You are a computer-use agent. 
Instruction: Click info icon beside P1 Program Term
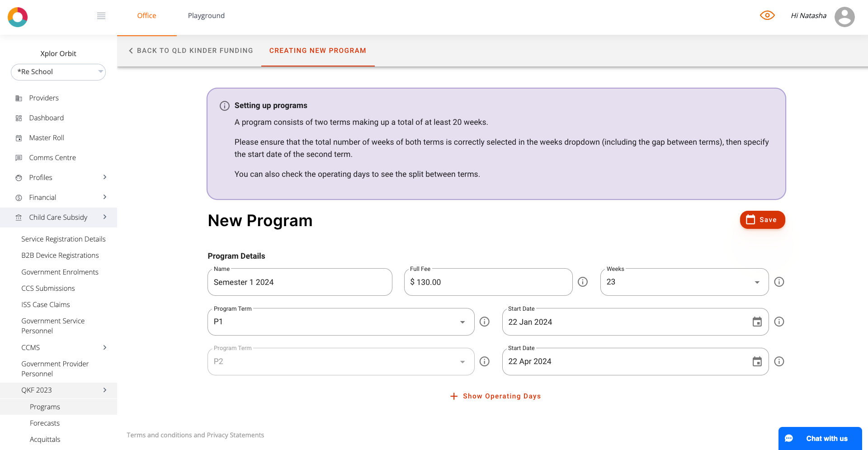click(485, 322)
